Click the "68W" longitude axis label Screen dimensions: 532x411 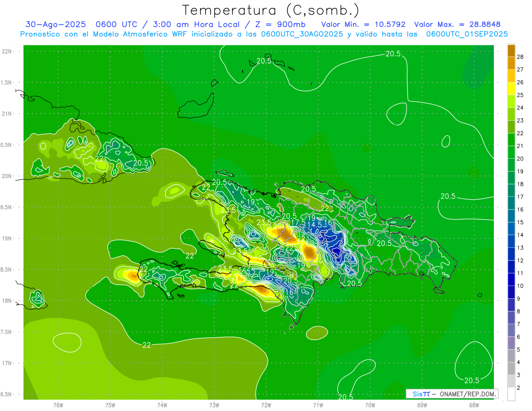pos(474,405)
